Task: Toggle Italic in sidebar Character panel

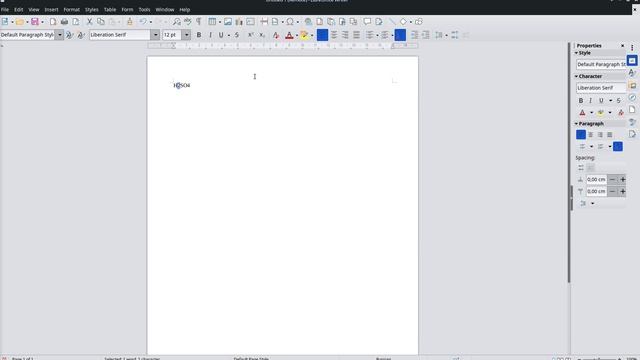Action: tap(590, 100)
